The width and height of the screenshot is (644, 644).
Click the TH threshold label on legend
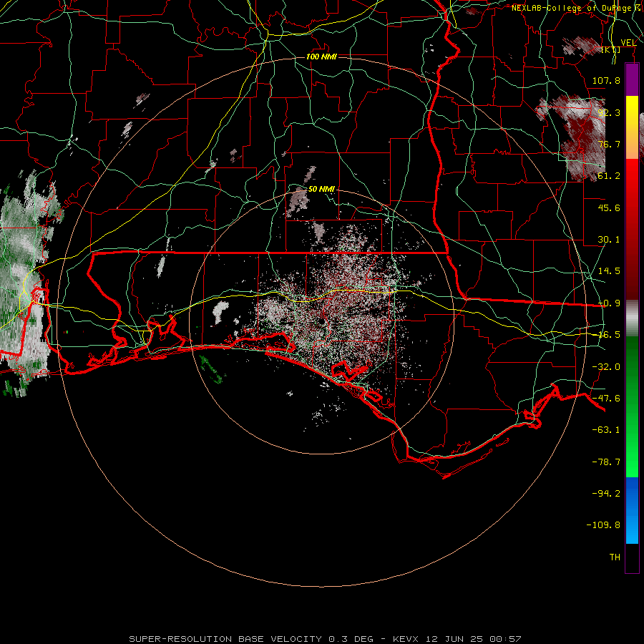coord(615,557)
